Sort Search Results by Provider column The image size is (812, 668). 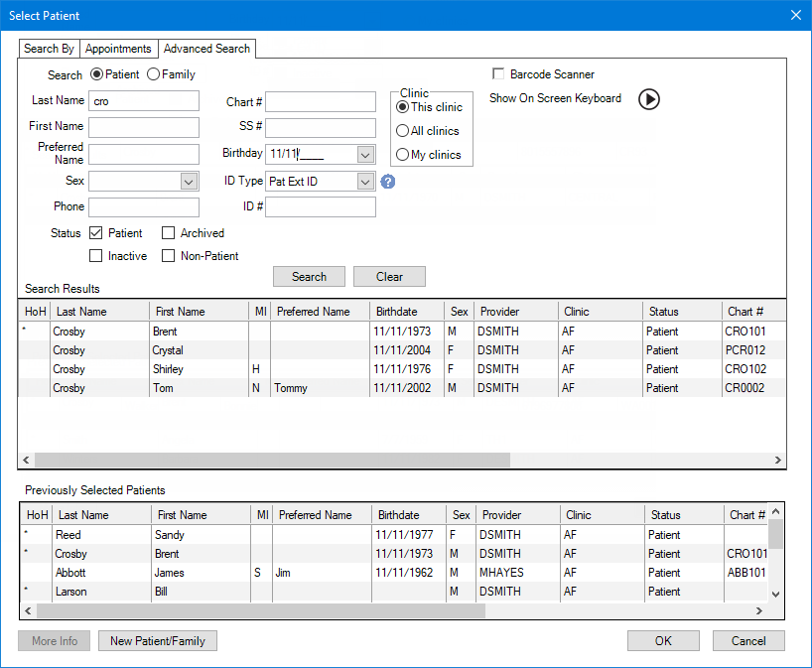pos(516,312)
